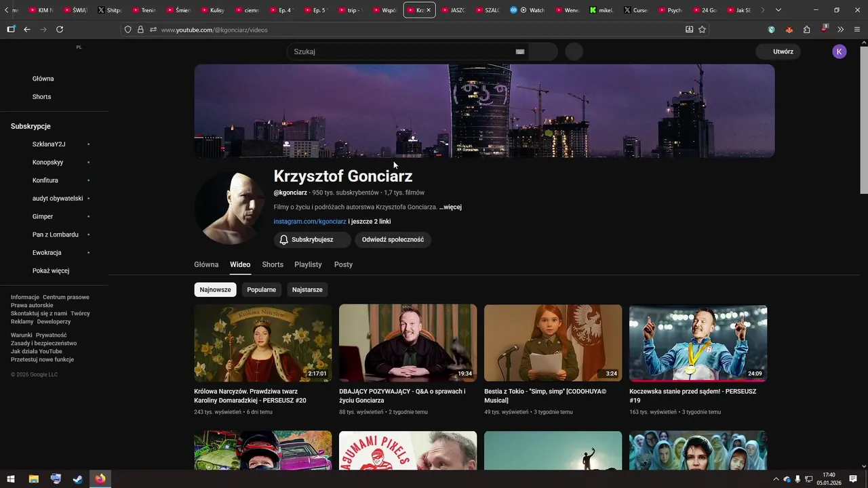Show hidden system tray icons
The image size is (868, 488).
click(776, 479)
